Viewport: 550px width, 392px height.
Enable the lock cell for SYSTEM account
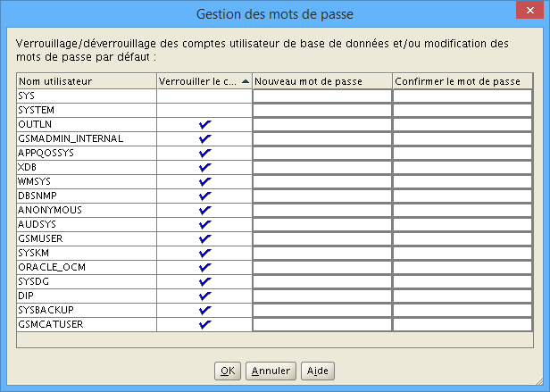click(x=204, y=110)
